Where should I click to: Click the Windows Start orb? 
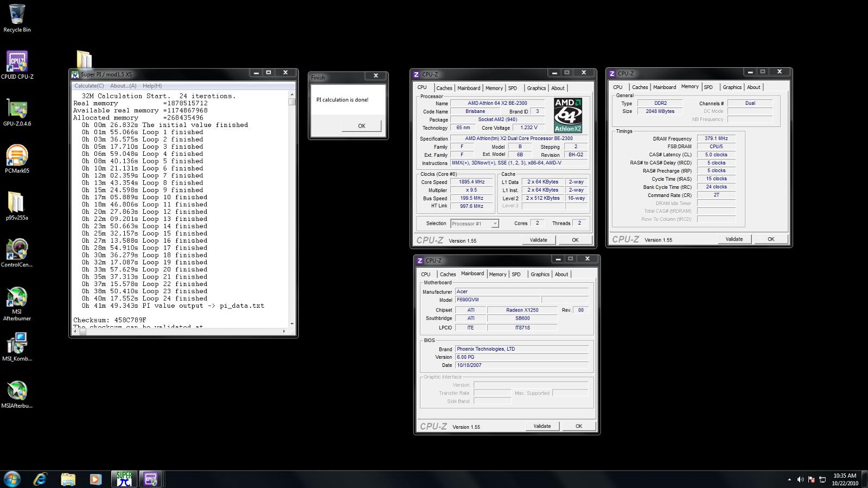click(12, 479)
